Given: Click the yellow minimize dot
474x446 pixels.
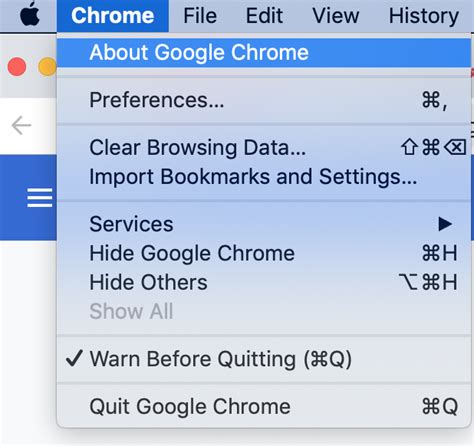Looking at the screenshot, I should (x=47, y=67).
